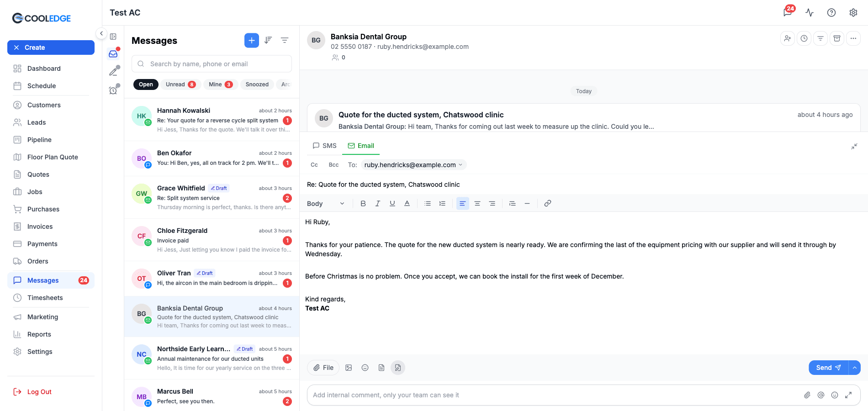Viewport: 868px width, 411px height.
Task: Open the emoji picker in composer
Action: (365, 368)
